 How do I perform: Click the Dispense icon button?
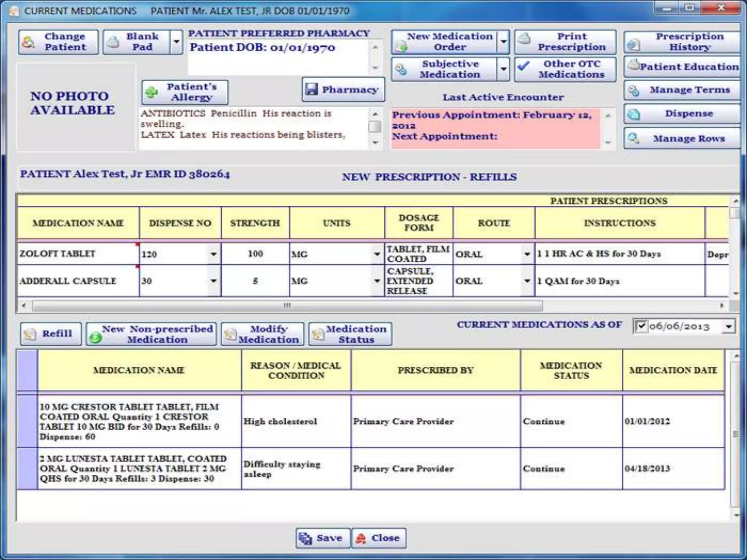(634, 114)
